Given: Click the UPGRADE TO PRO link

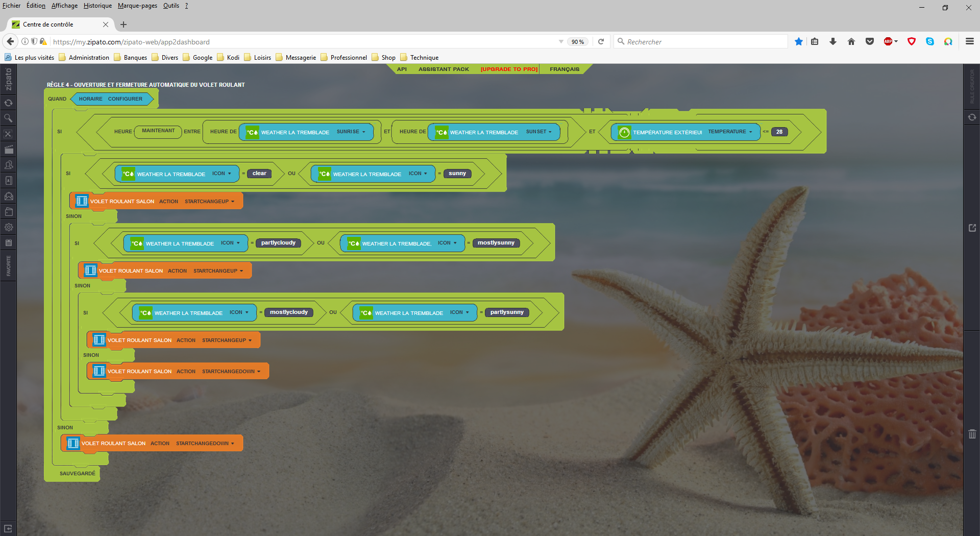Looking at the screenshot, I should point(509,69).
